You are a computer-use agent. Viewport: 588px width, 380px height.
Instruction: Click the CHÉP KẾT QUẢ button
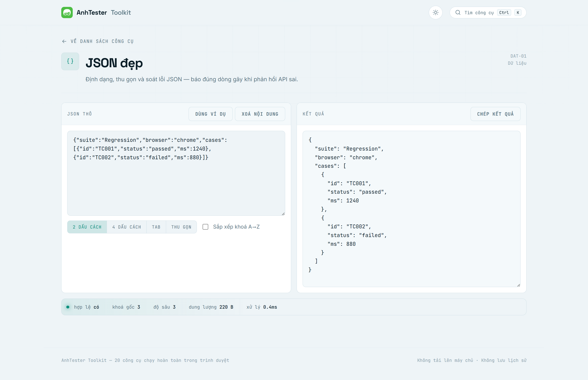pyautogui.click(x=495, y=114)
